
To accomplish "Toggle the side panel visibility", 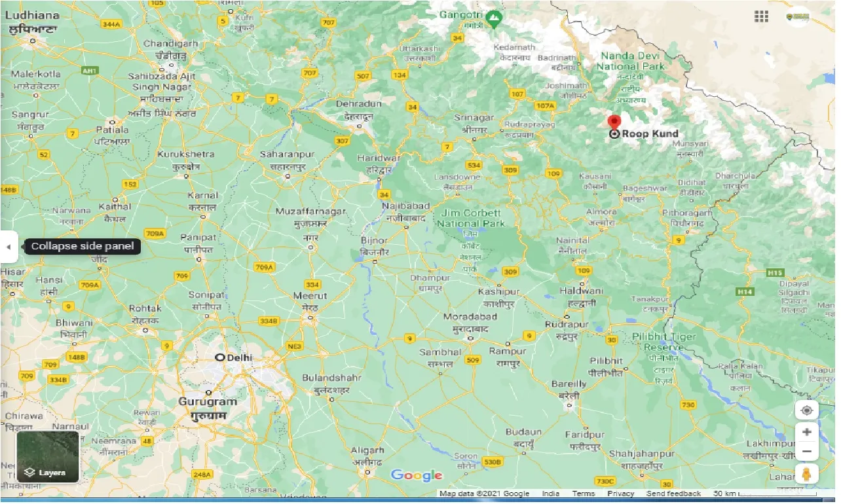I will [x=9, y=247].
